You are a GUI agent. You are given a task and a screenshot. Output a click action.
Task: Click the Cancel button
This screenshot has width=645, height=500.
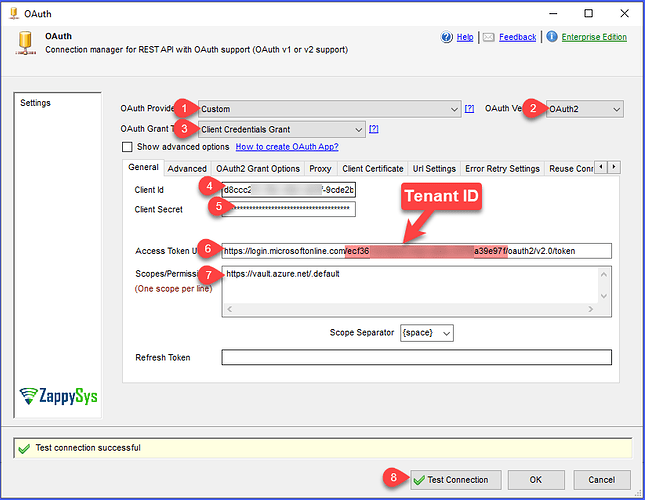click(601, 480)
